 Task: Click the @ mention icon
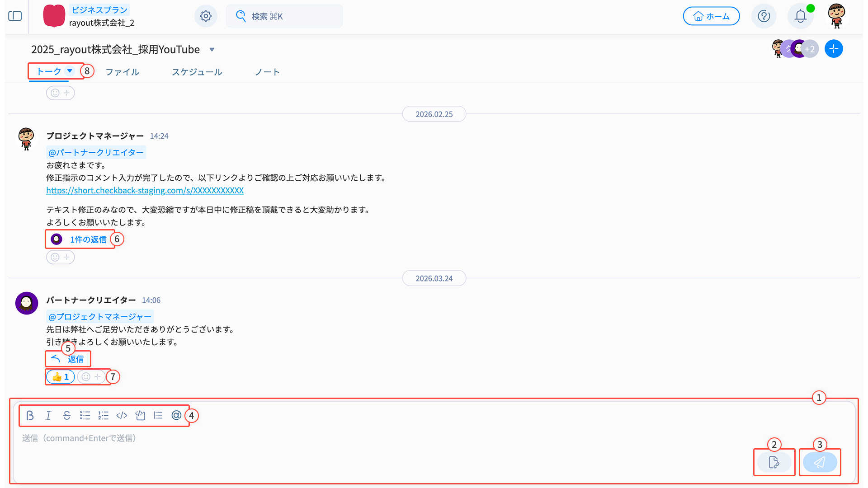click(x=176, y=415)
